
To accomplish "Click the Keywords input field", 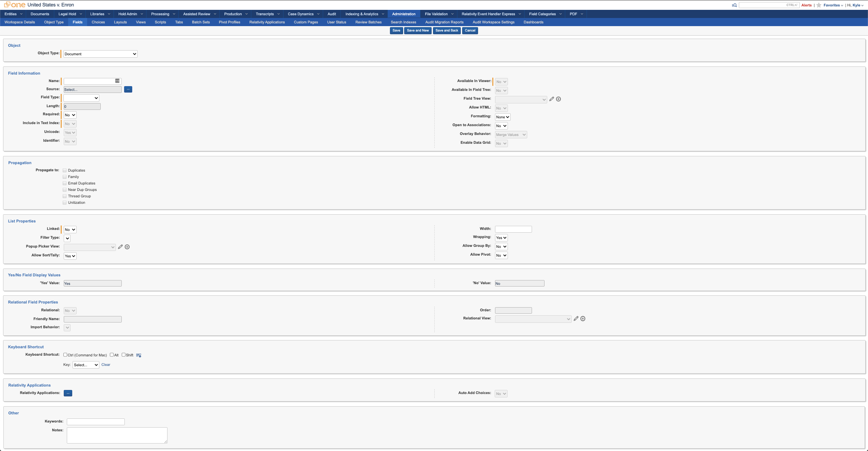I will [96, 422].
